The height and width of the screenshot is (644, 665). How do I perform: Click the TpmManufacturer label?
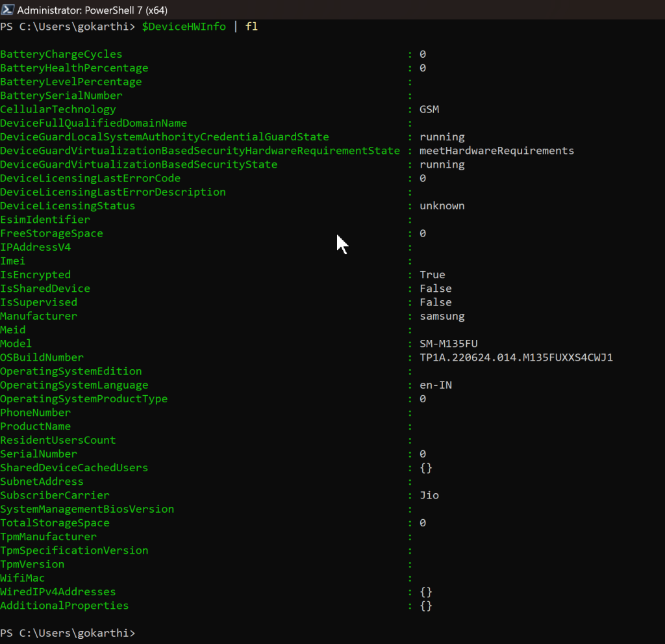click(48, 537)
